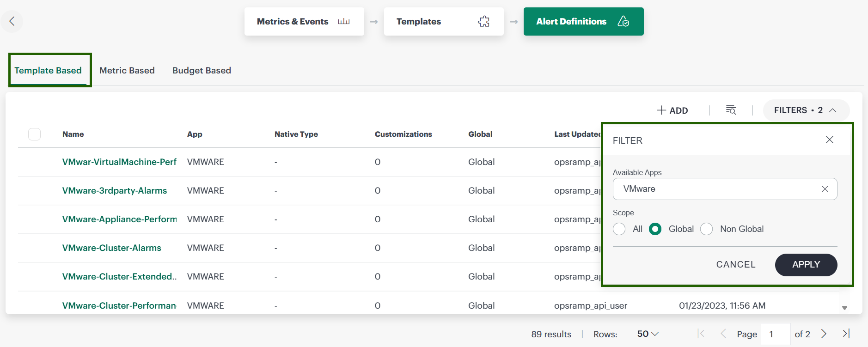Click the Native Type column header
The height and width of the screenshot is (347, 868).
coord(296,134)
